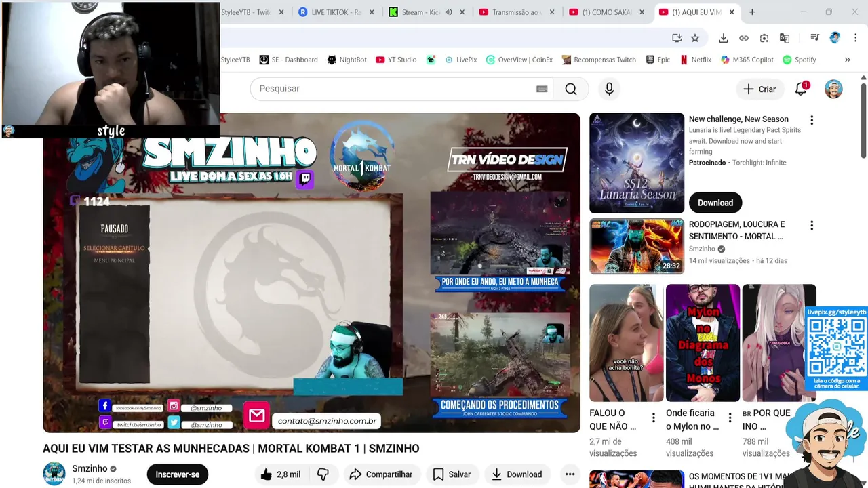Open options for FALOU O QUE NÃO short
This screenshot has width=868, height=488.
(653, 418)
